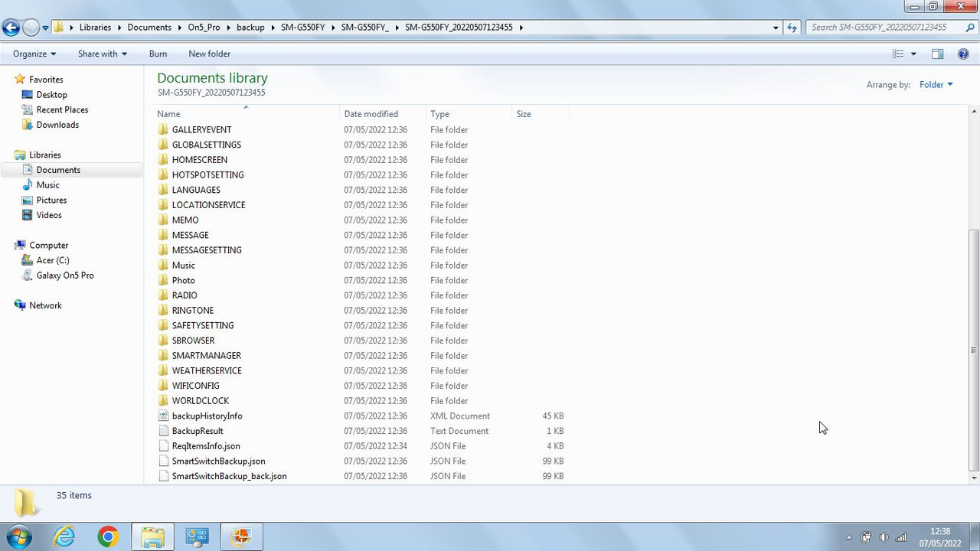The width and height of the screenshot is (980, 551).
Task: Open the Help icon
Action: [x=963, y=54]
